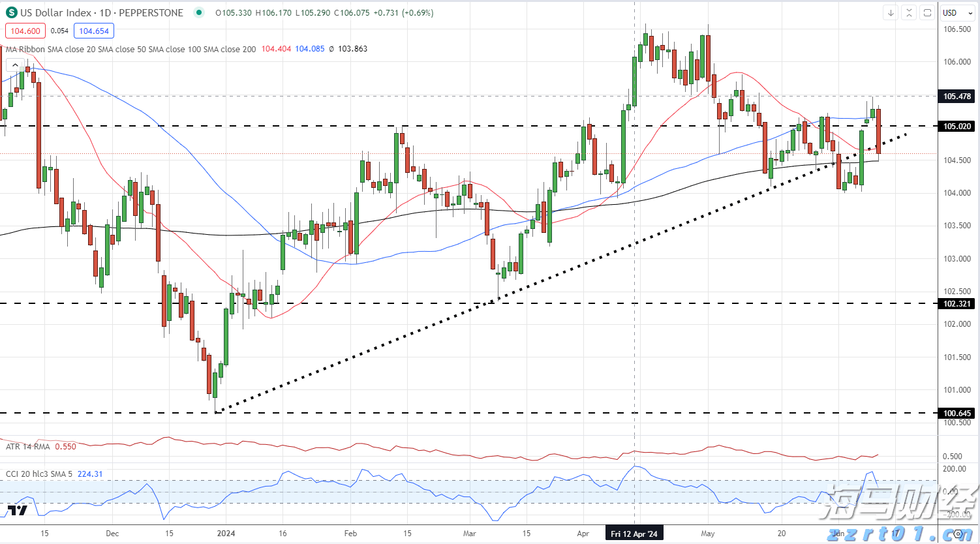Image resolution: width=980 pixels, height=544 pixels.
Task: Click the collapse pane chevrons icon
Action: click(909, 12)
